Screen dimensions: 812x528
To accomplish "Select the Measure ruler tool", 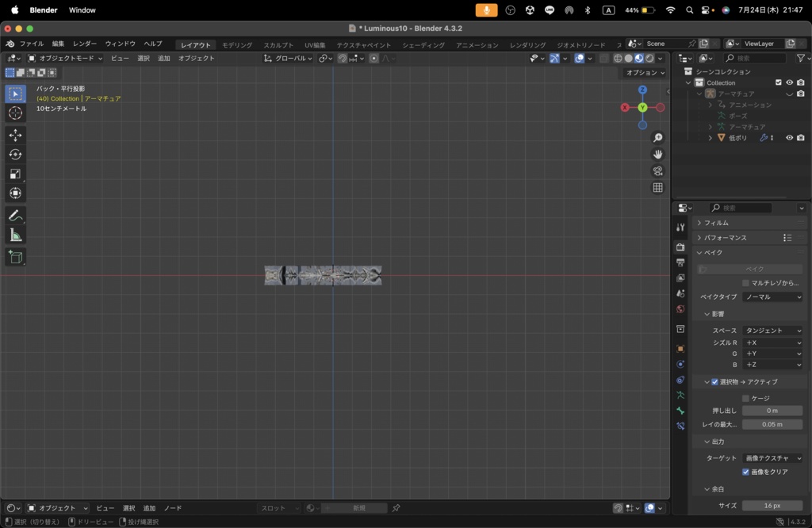I will coord(16,235).
